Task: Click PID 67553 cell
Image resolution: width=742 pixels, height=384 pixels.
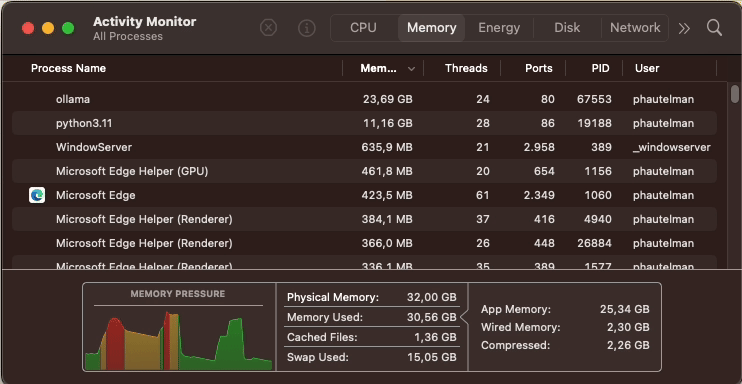Action: [x=594, y=99]
